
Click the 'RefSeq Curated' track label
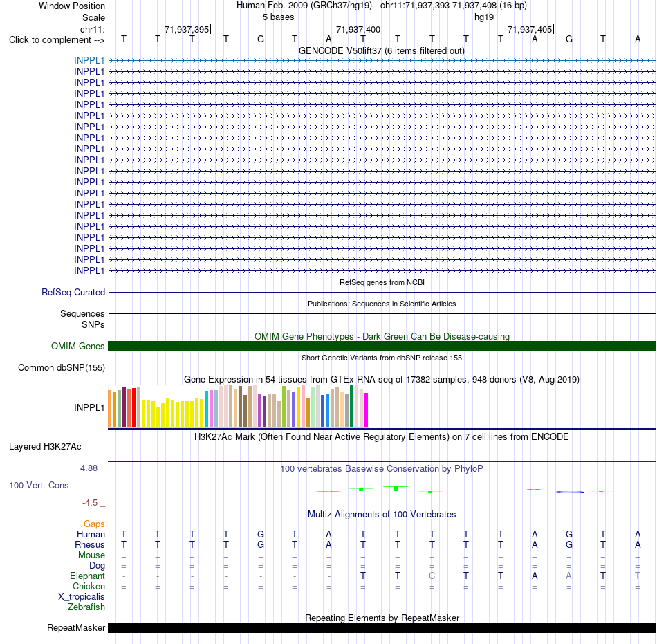pos(73,292)
